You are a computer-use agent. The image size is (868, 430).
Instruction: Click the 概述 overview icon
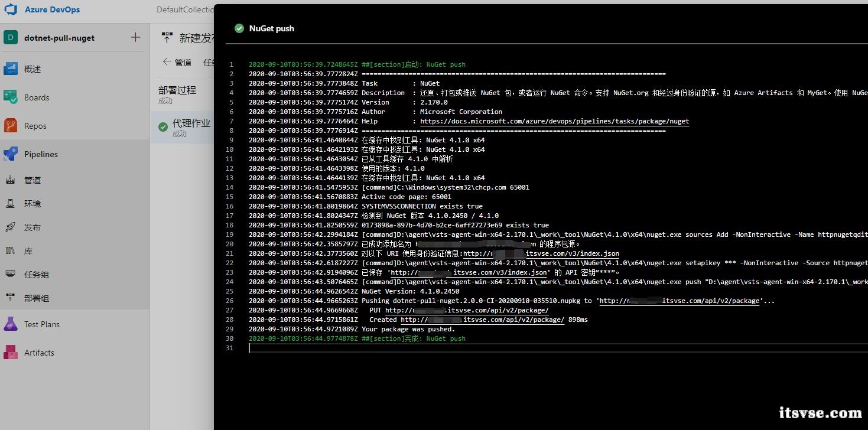tap(11, 69)
